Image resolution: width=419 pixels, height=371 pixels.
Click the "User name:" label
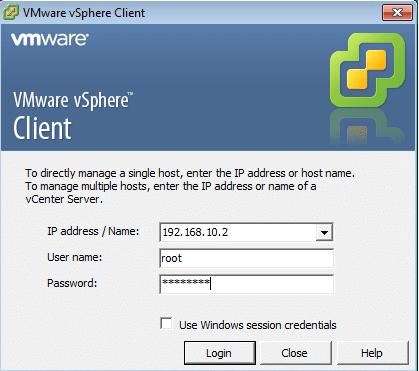[x=75, y=257]
